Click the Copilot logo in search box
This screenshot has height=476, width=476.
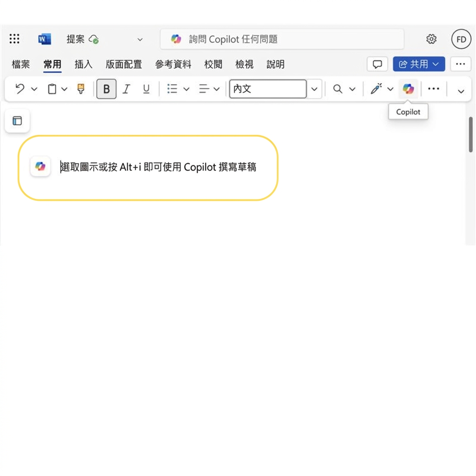(x=176, y=39)
